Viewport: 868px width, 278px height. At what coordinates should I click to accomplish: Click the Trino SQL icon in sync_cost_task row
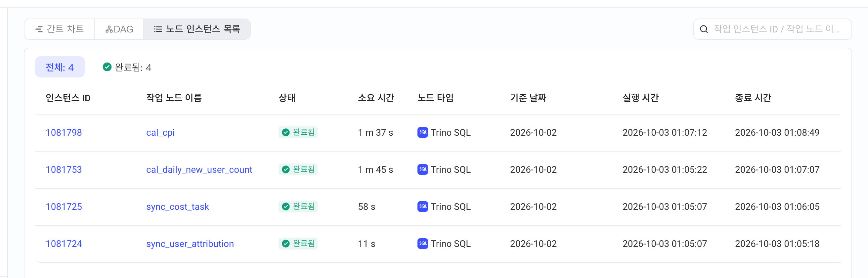[x=422, y=206]
